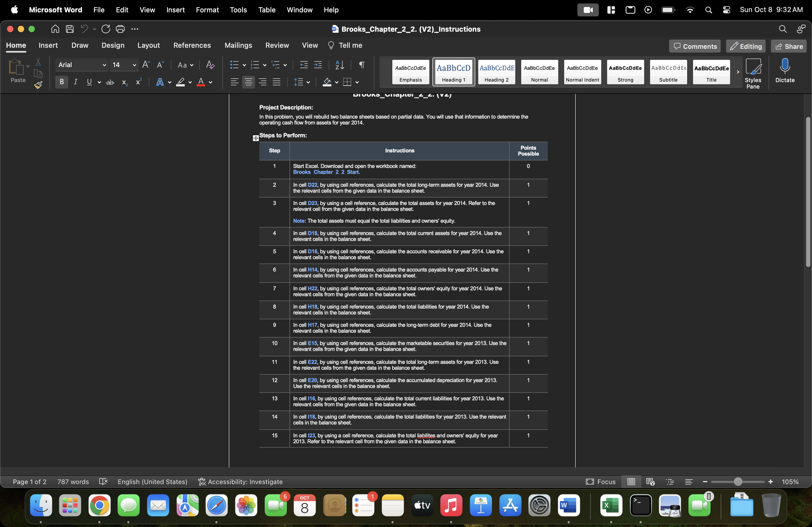Start Dictate microphone
Viewport: 812px width, 527px height.
(x=785, y=71)
